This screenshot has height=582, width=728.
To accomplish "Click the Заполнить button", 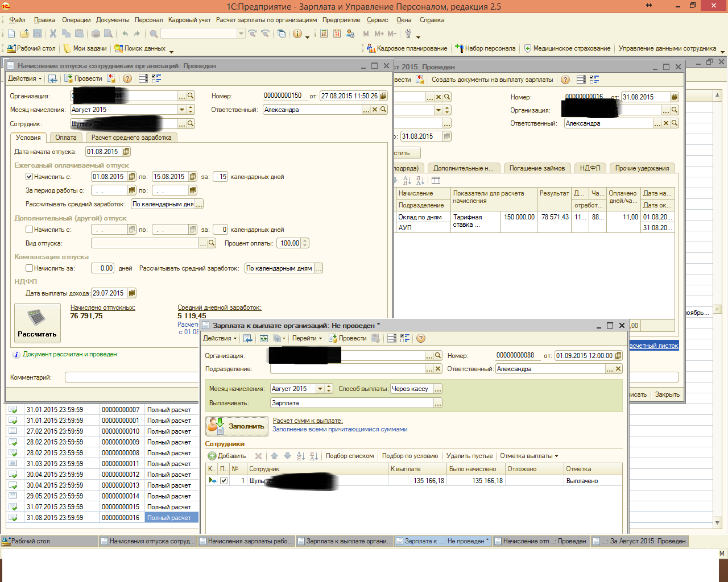I will click(x=236, y=426).
